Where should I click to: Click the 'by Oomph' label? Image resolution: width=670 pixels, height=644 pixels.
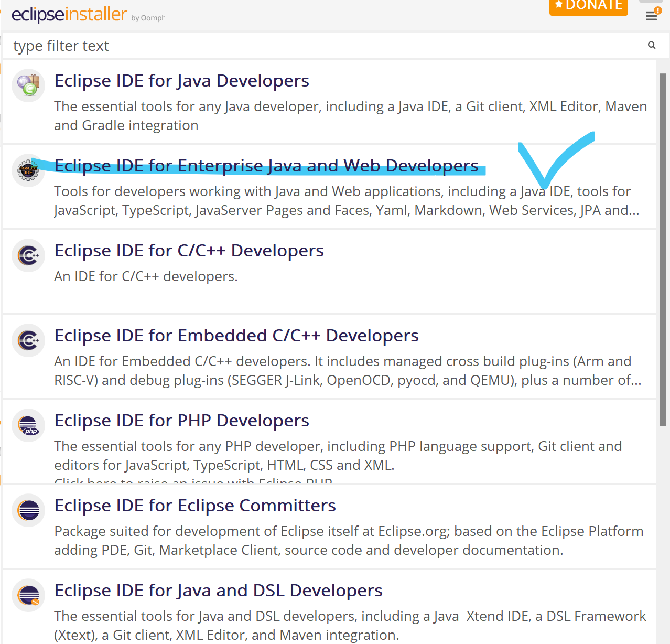(x=148, y=18)
